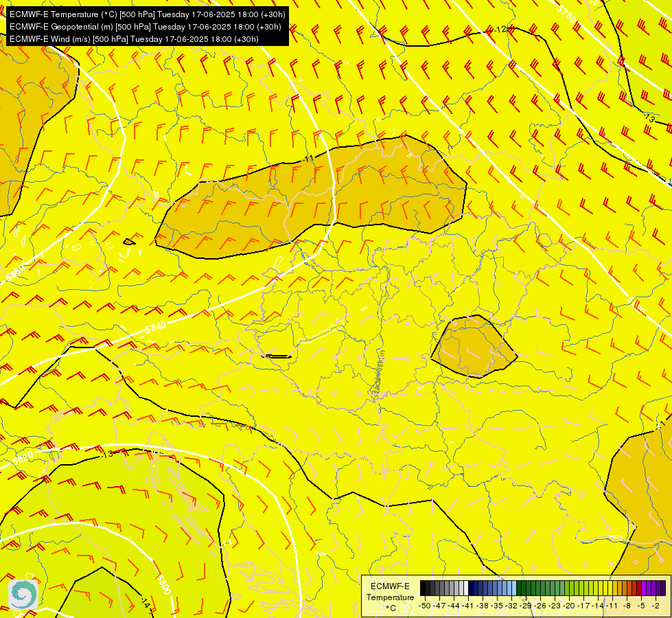Click the -32 legend tick label
The height and width of the screenshot is (618, 672).
click(511, 606)
